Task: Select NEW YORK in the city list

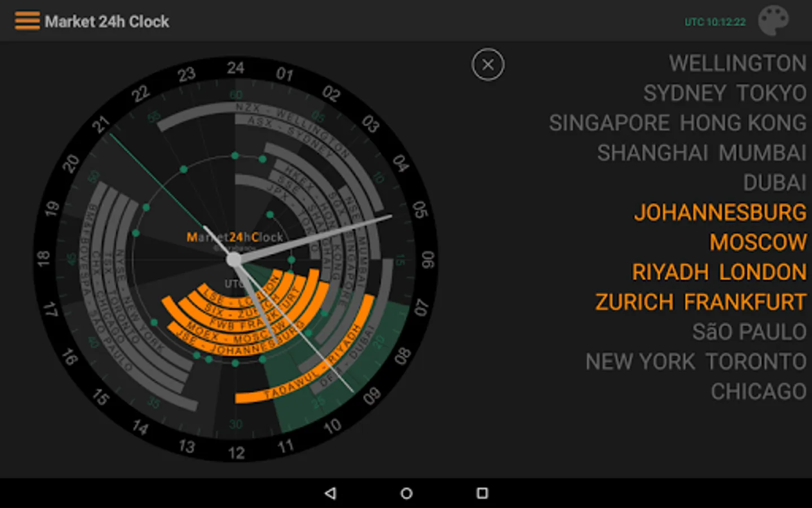Action: point(640,362)
